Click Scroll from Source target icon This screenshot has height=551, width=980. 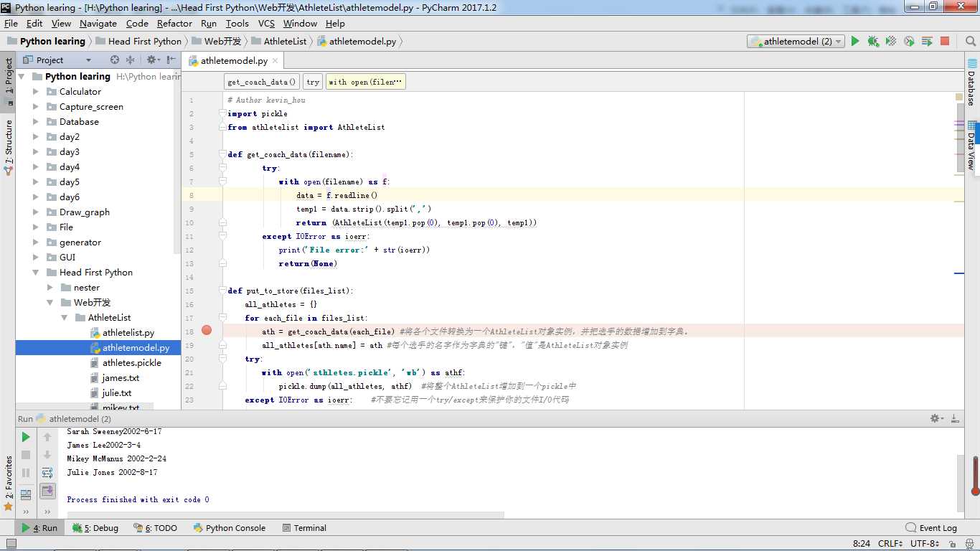tap(115, 60)
